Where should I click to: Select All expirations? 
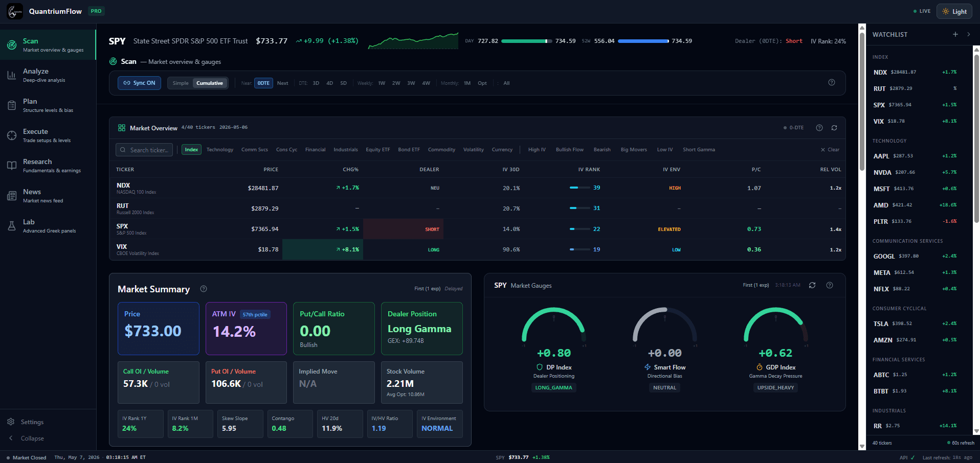pos(506,83)
